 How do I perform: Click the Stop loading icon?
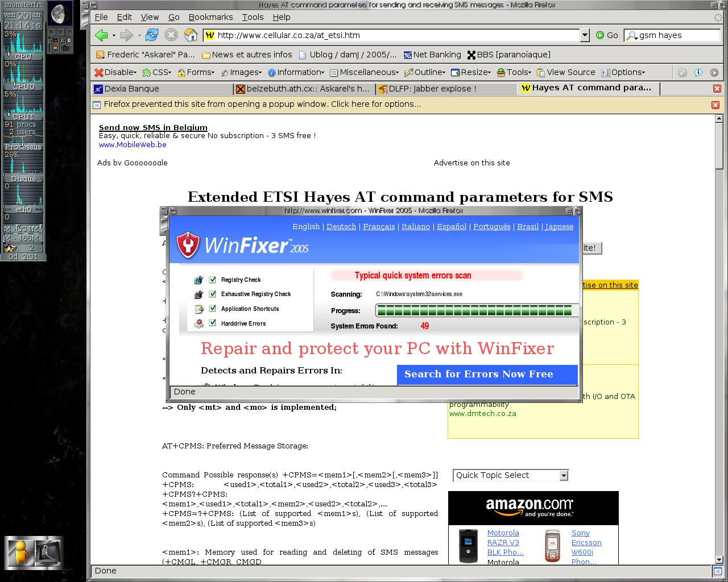pos(171,35)
